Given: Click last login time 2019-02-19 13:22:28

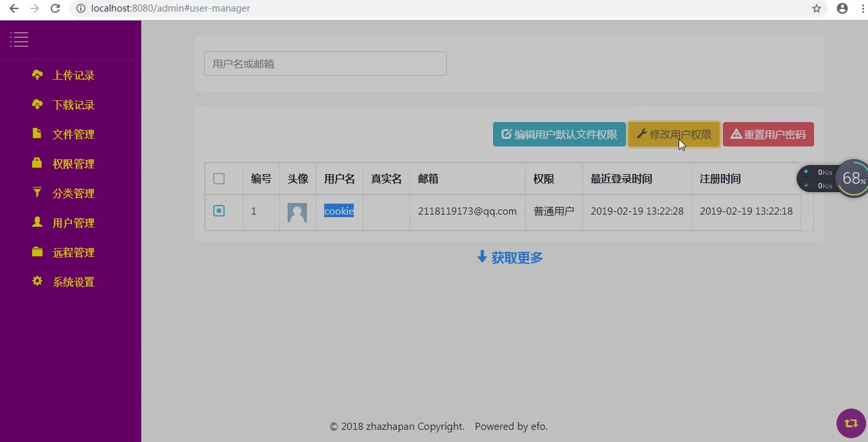Looking at the screenshot, I should (x=637, y=211).
